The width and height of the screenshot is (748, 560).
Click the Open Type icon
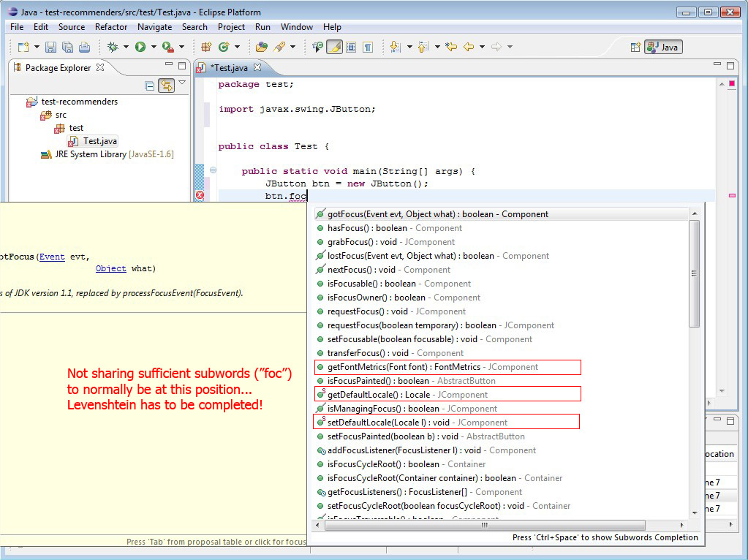262,47
